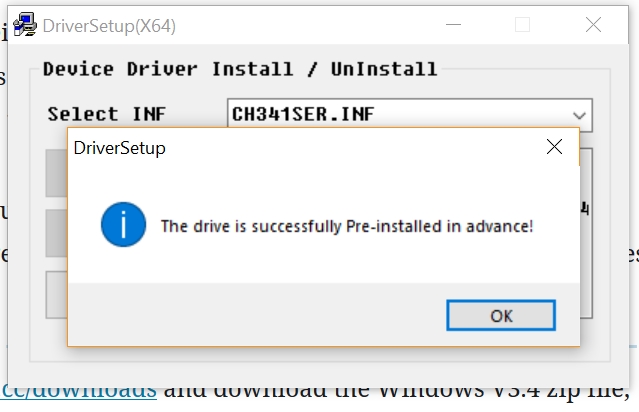
Task: Click the 'Device Driver Install / UnInstall' group heading
Action: [x=240, y=69]
